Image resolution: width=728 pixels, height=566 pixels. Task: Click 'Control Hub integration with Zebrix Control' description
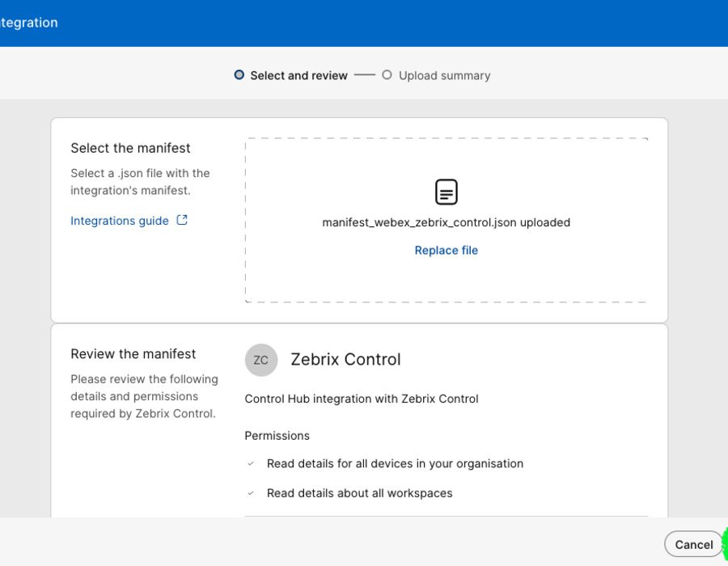[362, 399]
